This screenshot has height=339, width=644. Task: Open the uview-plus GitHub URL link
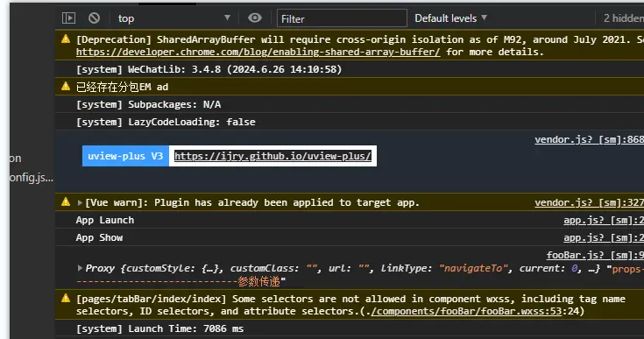pos(272,156)
